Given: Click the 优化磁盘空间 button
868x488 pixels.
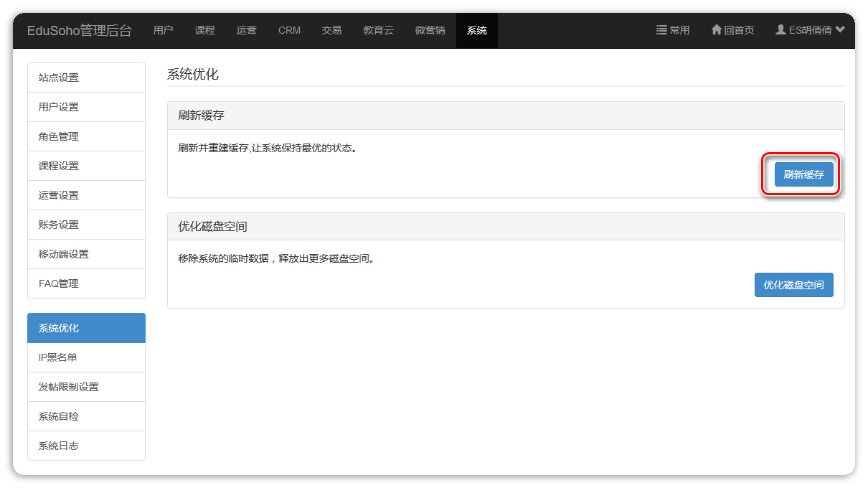Looking at the screenshot, I should (x=793, y=285).
